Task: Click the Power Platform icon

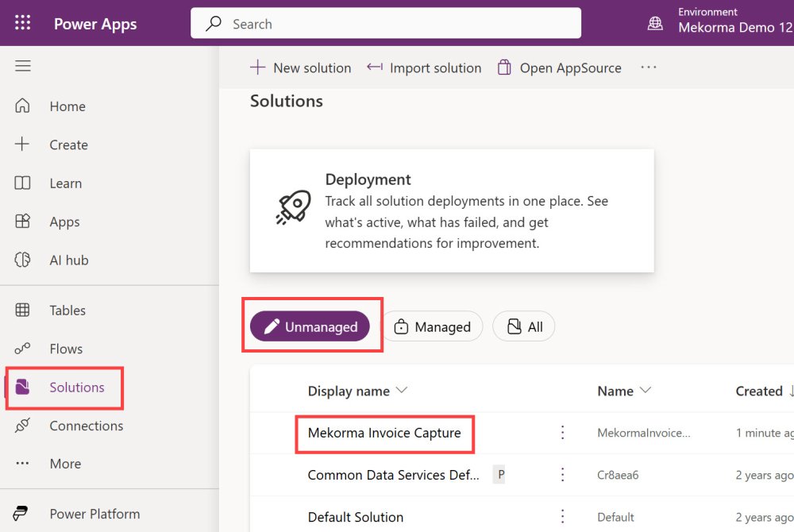Action: [23, 514]
